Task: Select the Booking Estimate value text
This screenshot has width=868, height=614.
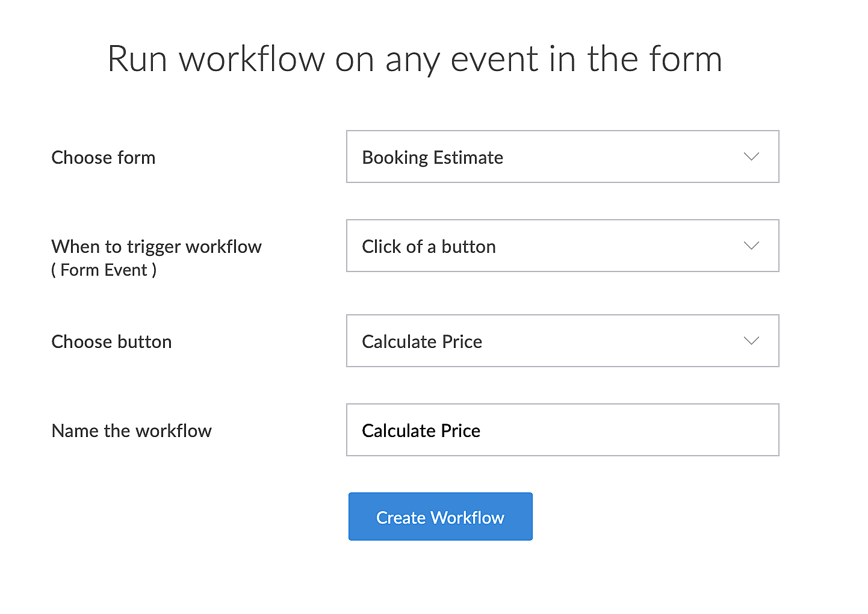Action: [x=432, y=158]
